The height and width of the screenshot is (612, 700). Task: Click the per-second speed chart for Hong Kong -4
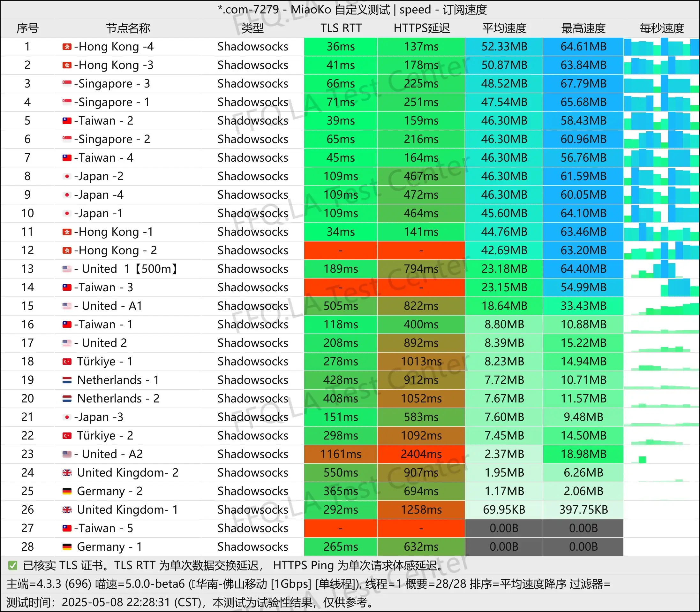coord(661,46)
